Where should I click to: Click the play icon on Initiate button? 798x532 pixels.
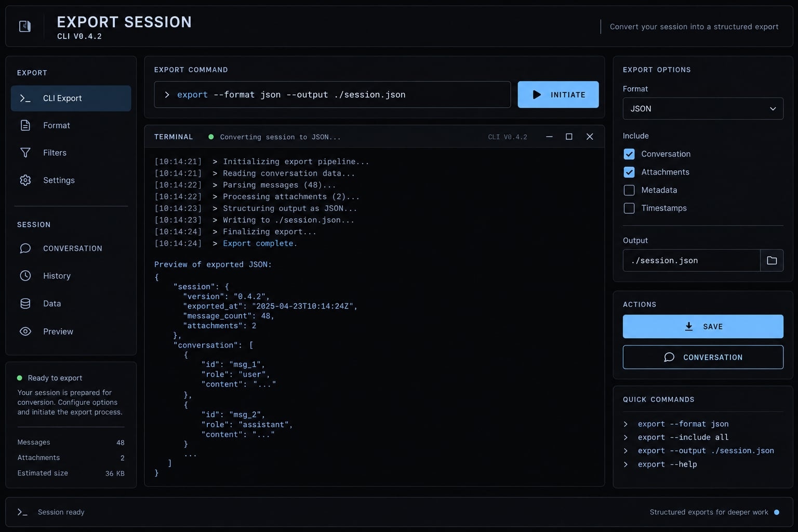coord(537,95)
